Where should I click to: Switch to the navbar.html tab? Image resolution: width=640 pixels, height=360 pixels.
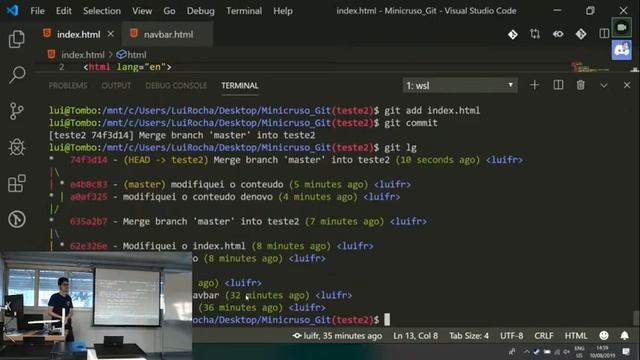pos(168,35)
